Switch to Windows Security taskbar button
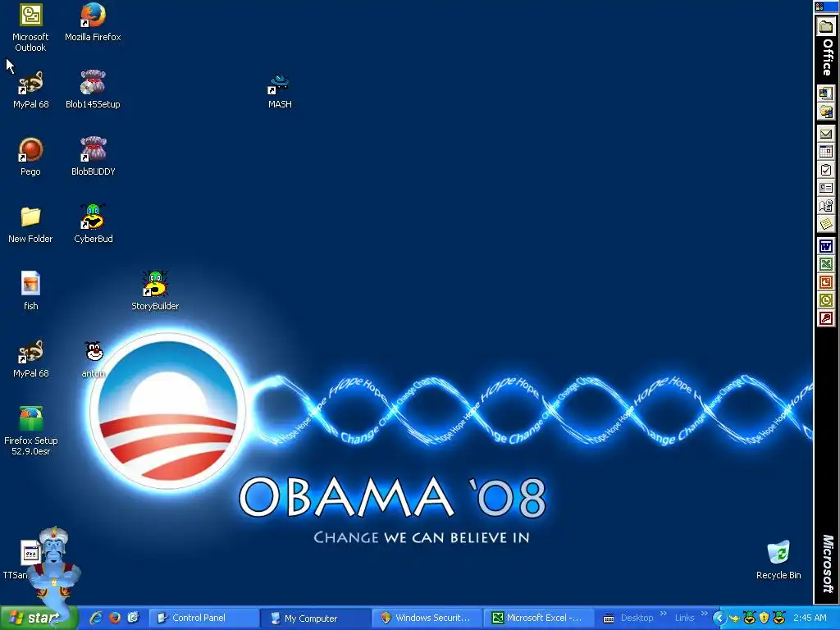Viewport: 840px width, 630px height. point(427,618)
